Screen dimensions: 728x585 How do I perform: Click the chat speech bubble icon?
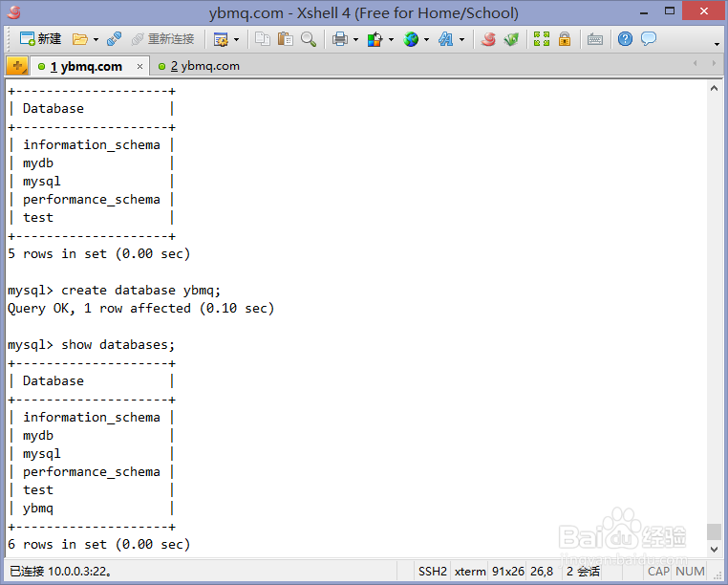click(649, 39)
